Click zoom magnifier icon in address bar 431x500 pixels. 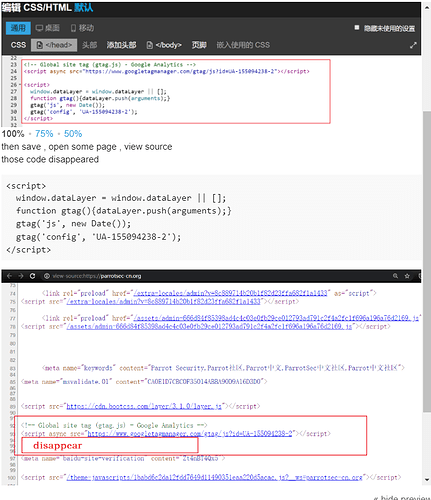pyautogui.click(x=395, y=276)
